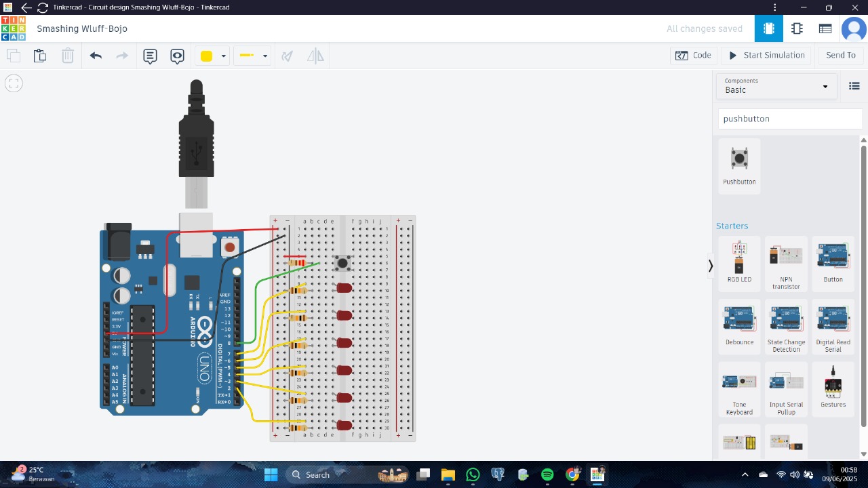The width and height of the screenshot is (868, 488).
Task: Open the Tinkercad logo home
Action: 14,28
